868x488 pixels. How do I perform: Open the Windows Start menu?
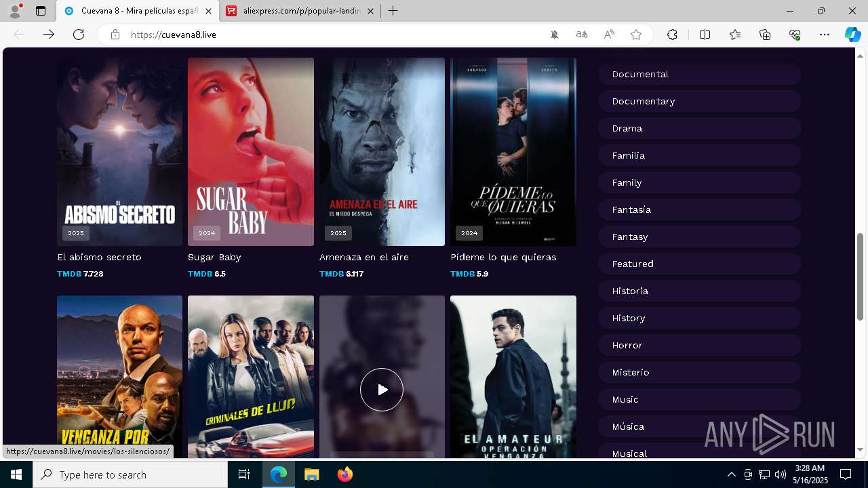pos(16,474)
